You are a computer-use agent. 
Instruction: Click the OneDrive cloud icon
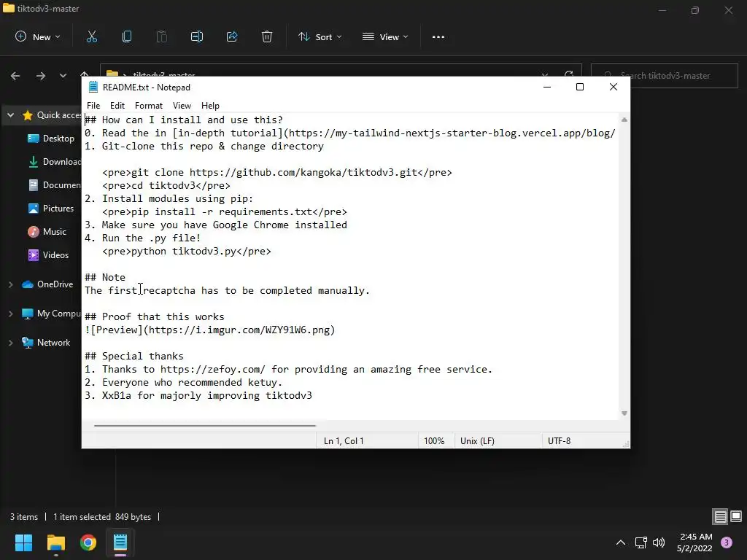[28, 284]
